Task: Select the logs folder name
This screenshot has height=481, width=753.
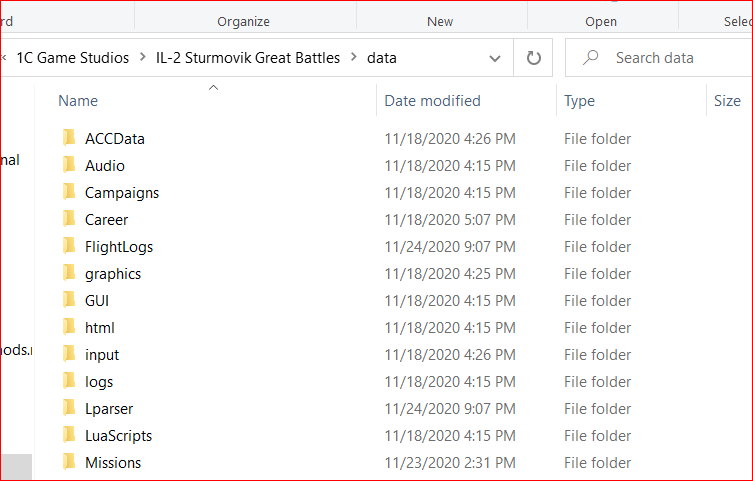Action: pos(99,382)
